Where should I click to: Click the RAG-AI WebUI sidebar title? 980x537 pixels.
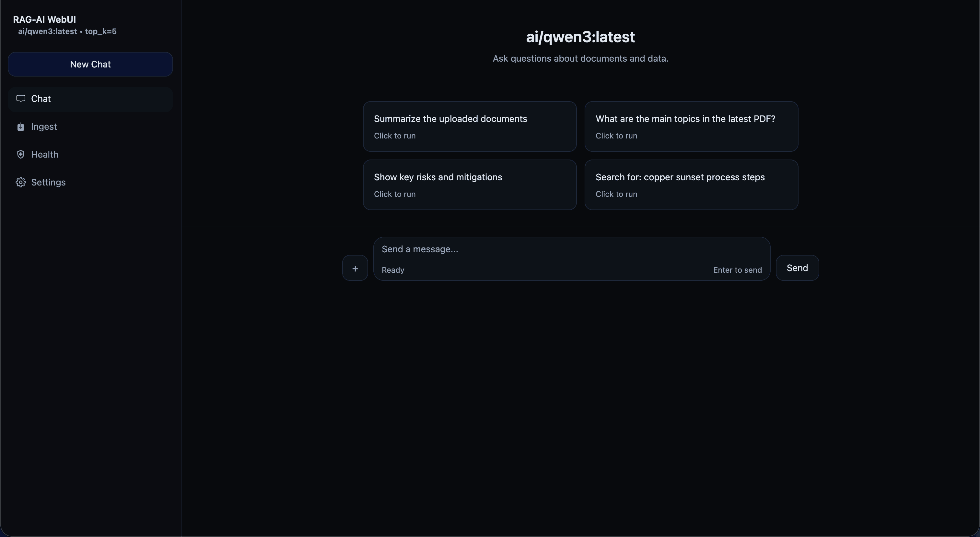(x=44, y=19)
